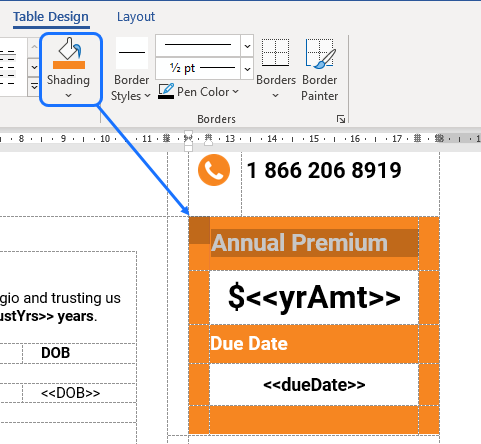The height and width of the screenshot is (444, 481).
Task: Expand the table styles gallery More arrow
Action: pyautogui.click(x=34, y=87)
